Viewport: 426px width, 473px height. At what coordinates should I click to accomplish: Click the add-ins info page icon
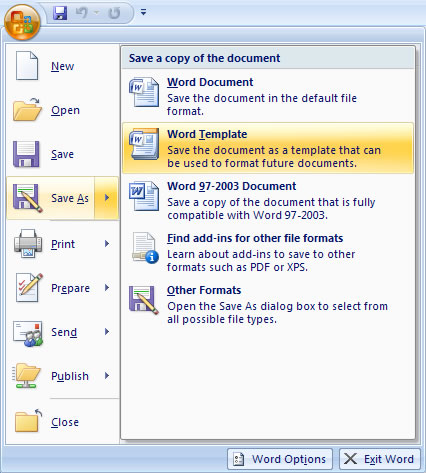pyautogui.click(x=145, y=248)
